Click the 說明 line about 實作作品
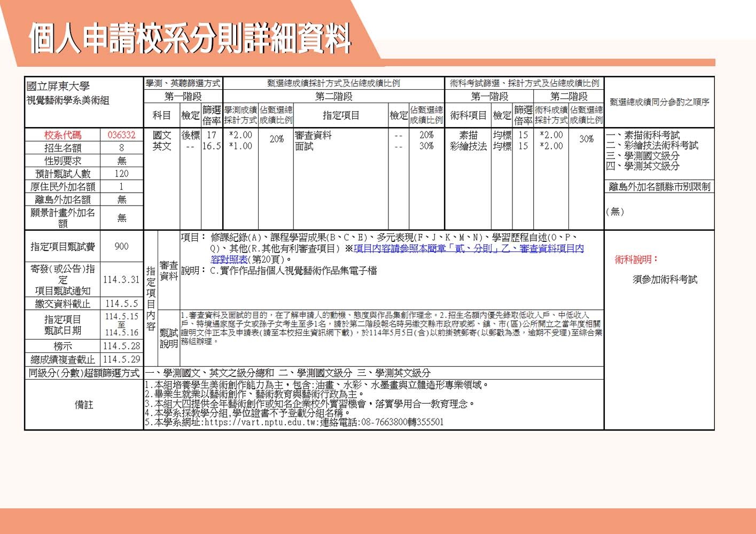Image resolution: width=756 pixels, height=534 pixels. (279, 271)
